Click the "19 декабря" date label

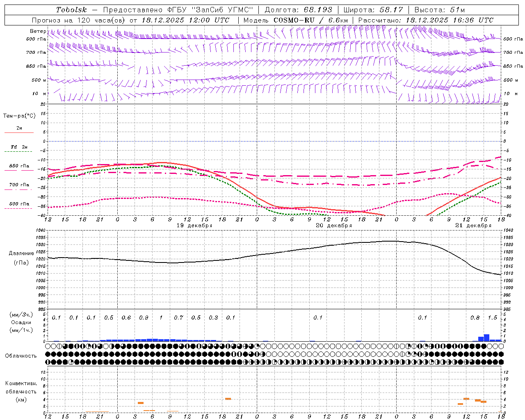(194, 226)
